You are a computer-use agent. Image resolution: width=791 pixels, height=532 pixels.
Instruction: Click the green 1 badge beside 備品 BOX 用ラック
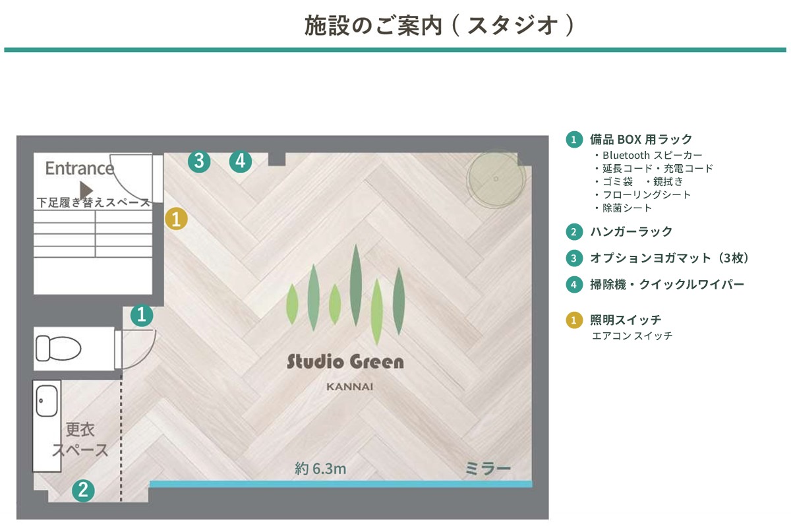tap(574, 139)
